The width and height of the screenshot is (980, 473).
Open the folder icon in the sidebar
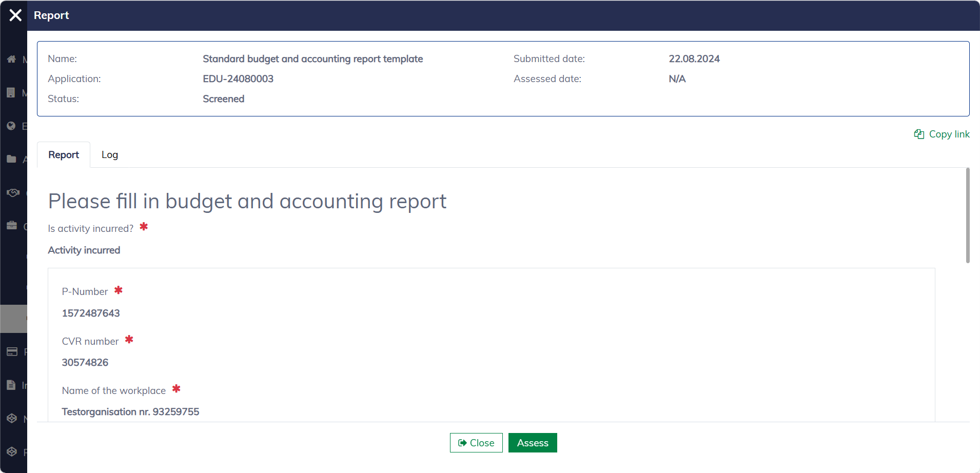pos(11,160)
